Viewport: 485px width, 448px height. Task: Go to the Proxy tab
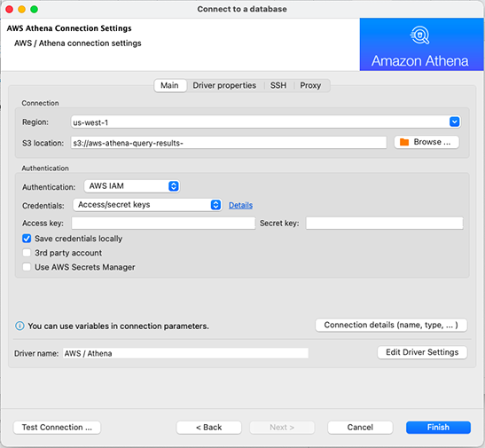click(310, 85)
